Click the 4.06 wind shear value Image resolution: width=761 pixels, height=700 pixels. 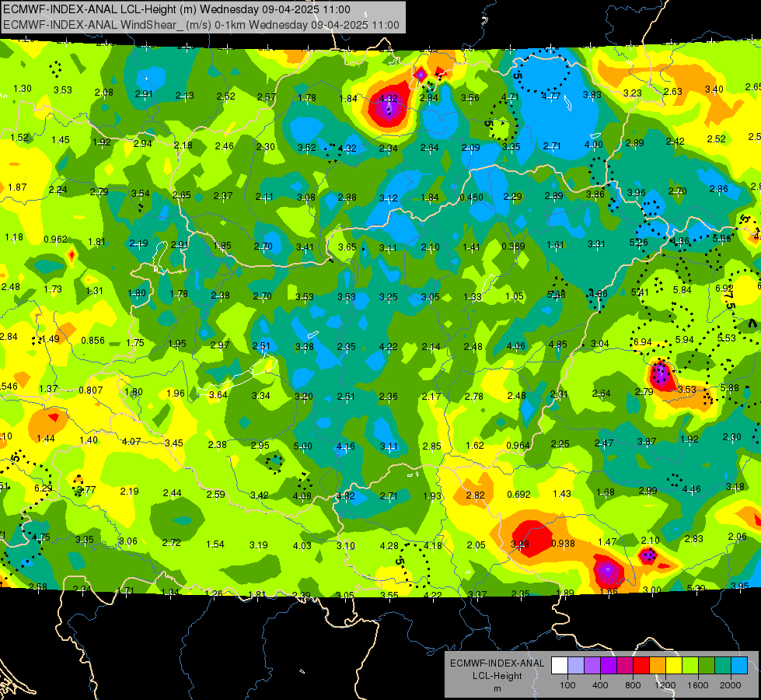pos(516,346)
